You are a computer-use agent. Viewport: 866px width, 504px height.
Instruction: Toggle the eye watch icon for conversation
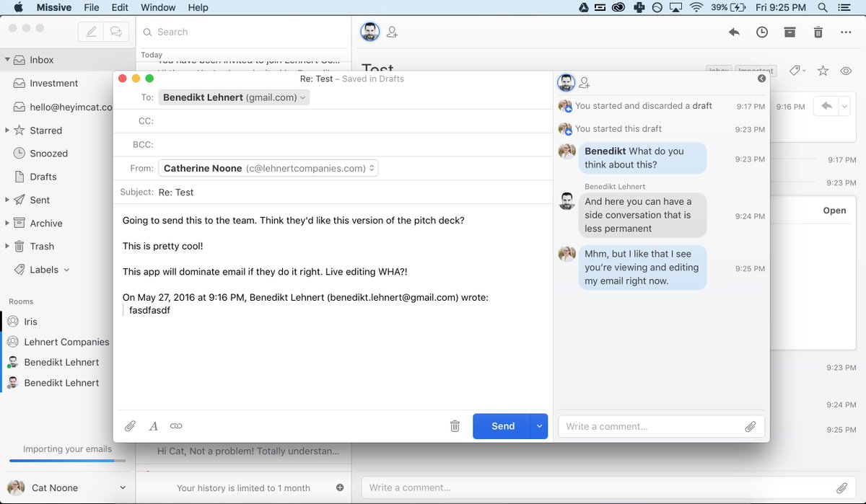tap(847, 71)
